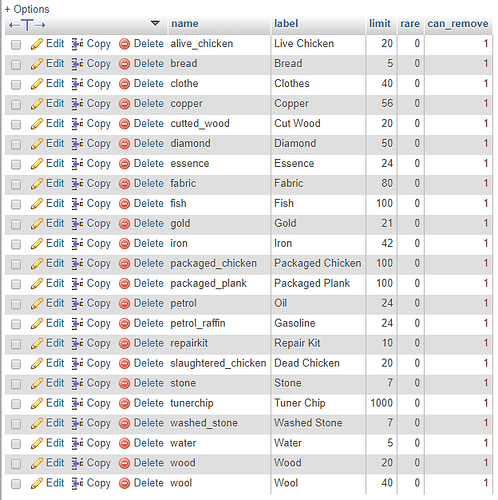Click pencil Edit icon for fish row
This screenshot has height=500, width=498.
coord(37,204)
